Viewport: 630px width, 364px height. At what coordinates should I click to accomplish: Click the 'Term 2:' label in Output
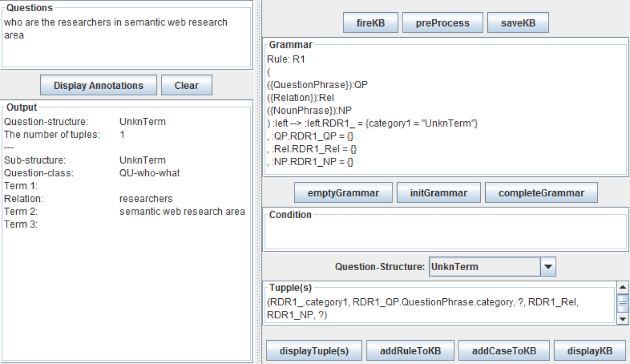pyautogui.click(x=20, y=212)
